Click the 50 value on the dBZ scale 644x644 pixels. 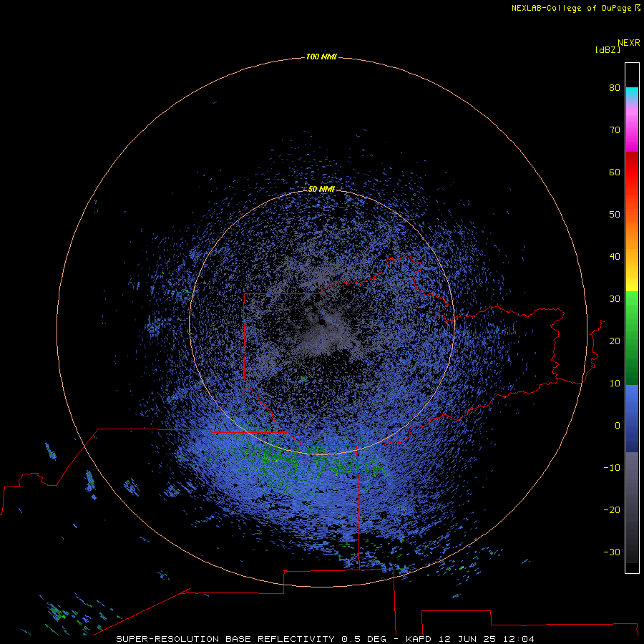click(x=615, y=215)
